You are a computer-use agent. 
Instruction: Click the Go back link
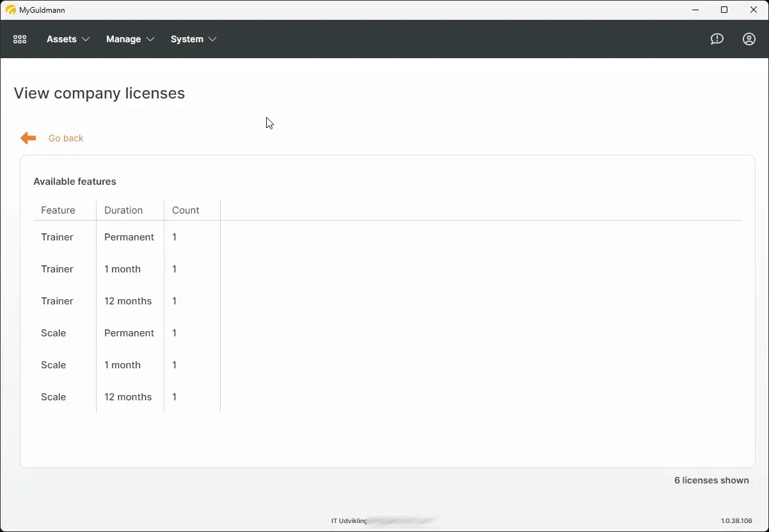66,138
